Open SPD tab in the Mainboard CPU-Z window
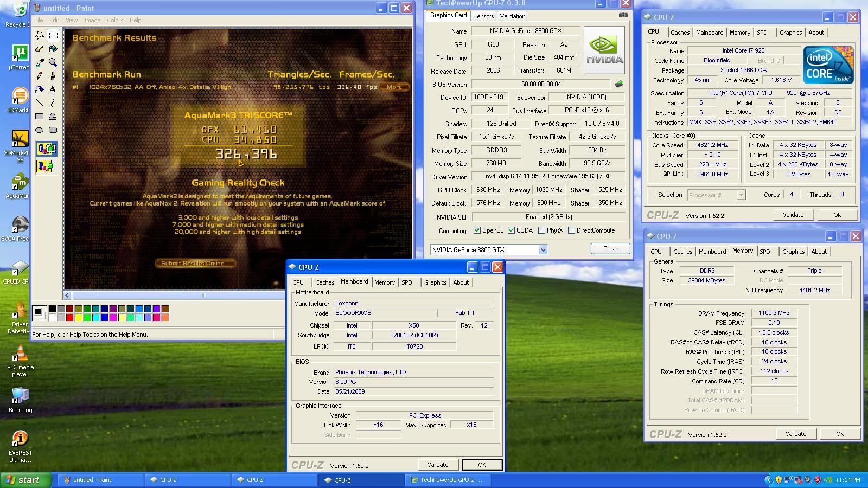Image resolution: width=868 pixels, height=488 pixels. point(407,282)
